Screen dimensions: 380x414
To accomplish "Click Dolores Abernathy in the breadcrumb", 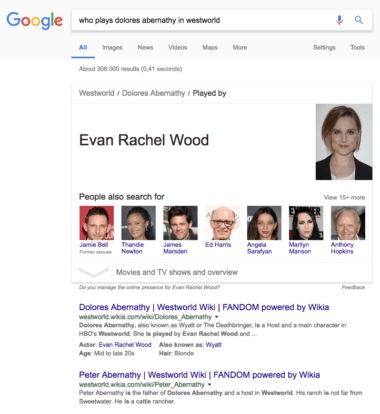I will click(153, 93).
